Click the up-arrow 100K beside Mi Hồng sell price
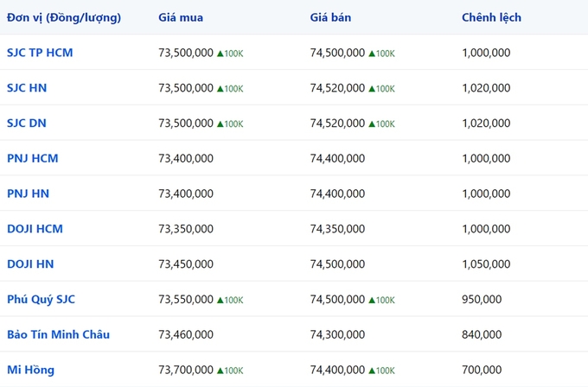The width and height of the screenshot is (588, 387). pos(381,371)
